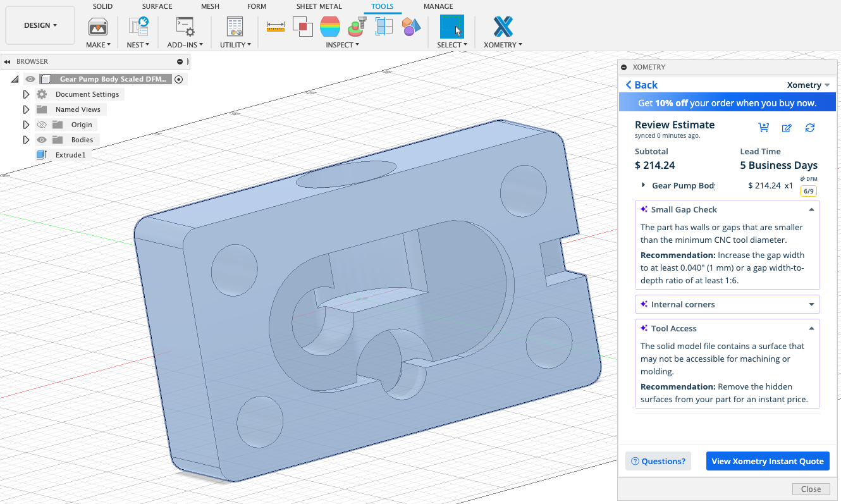The width and height of the screenshot is (841, 504).
Task: Expand the Document Settings tree node
Action: 26,94
